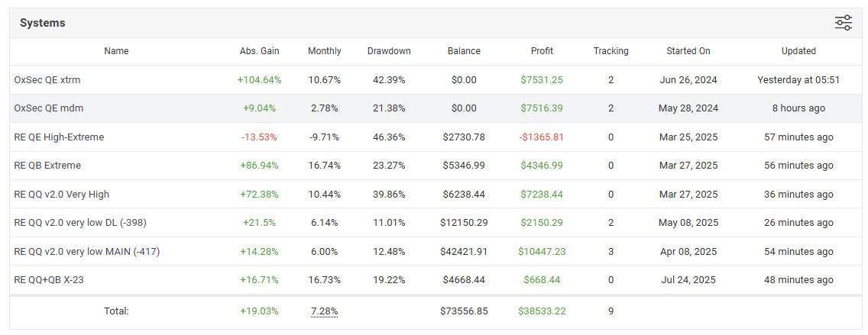Select the RE QE High-Extreme system
The height and width of the screenshot is (335, 868).
[x=59, y=137]
